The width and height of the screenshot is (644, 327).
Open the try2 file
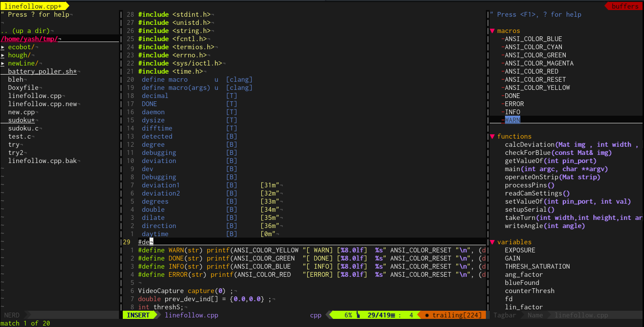[16, 153]
